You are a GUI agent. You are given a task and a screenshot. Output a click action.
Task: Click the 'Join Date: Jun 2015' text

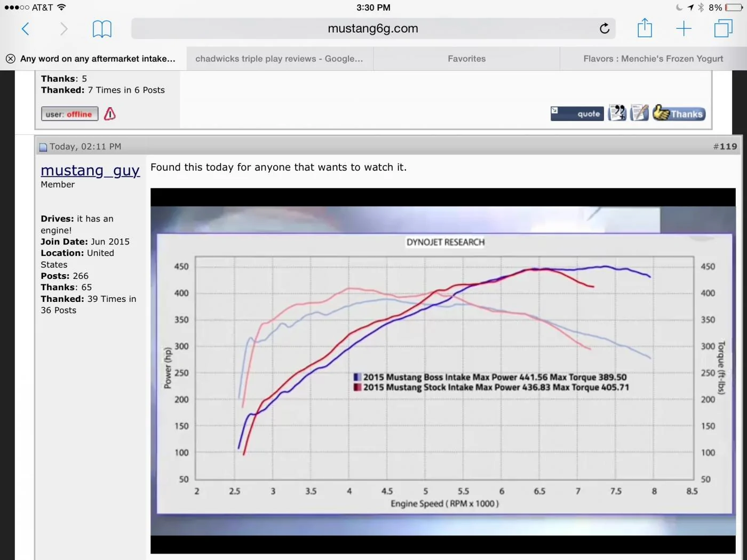(85, 242)
